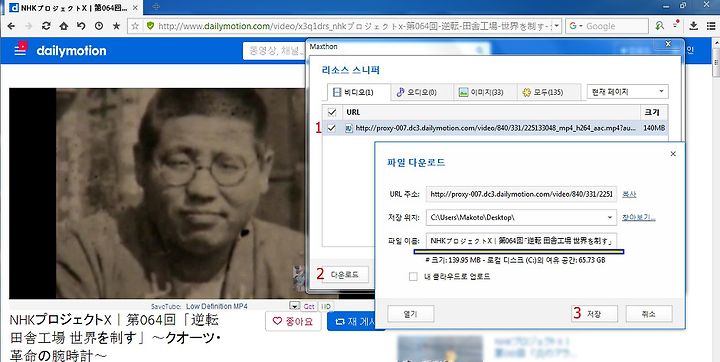Click the Dailymotion search field
The height and width of the screenshot is (362, 720).
click(x=274, y=51)
